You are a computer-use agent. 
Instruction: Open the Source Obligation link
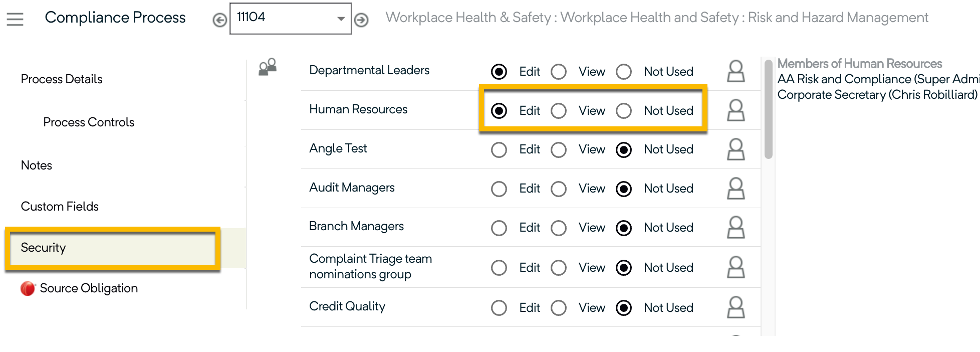click(x=89, y=288)
